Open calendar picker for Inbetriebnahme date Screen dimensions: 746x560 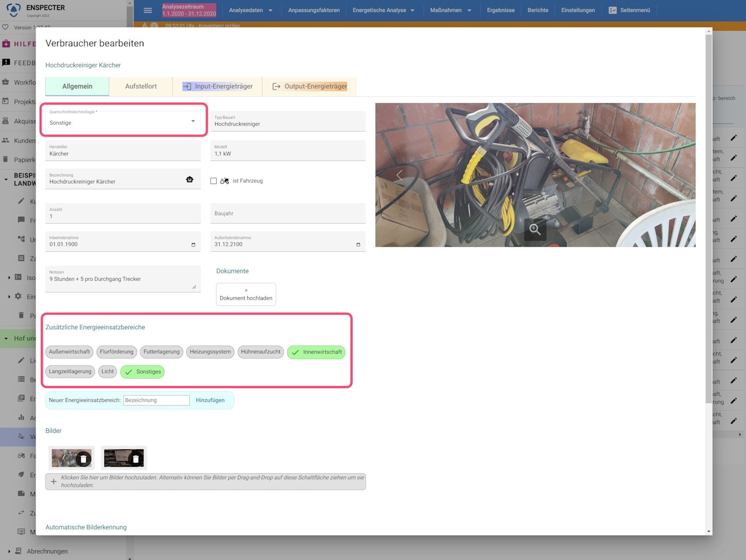[x=193, y=245]
